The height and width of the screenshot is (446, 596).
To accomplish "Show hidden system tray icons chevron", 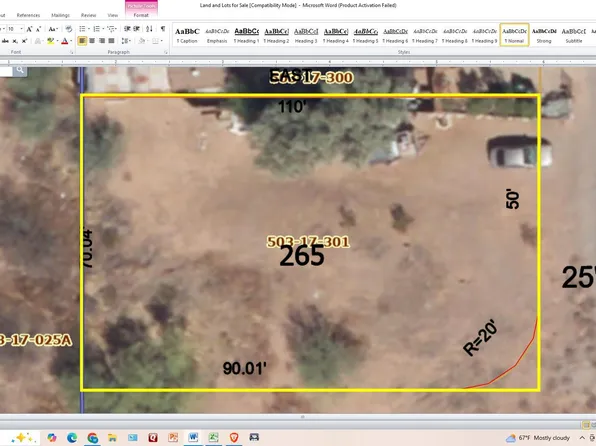I will coord(582,438).
